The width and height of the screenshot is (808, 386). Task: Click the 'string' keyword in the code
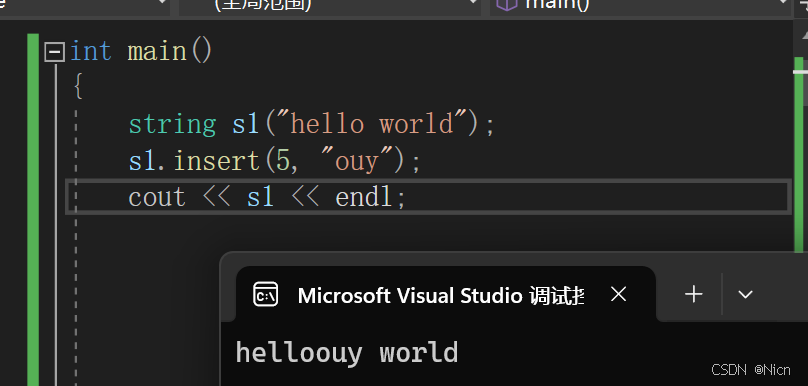pyautogui.click(x=172, y=125)
